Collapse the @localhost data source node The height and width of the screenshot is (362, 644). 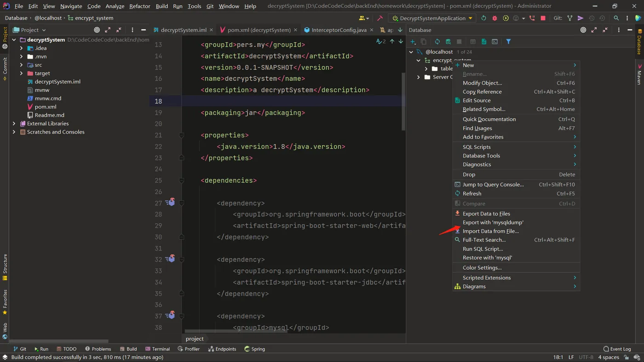coord(411,52)
